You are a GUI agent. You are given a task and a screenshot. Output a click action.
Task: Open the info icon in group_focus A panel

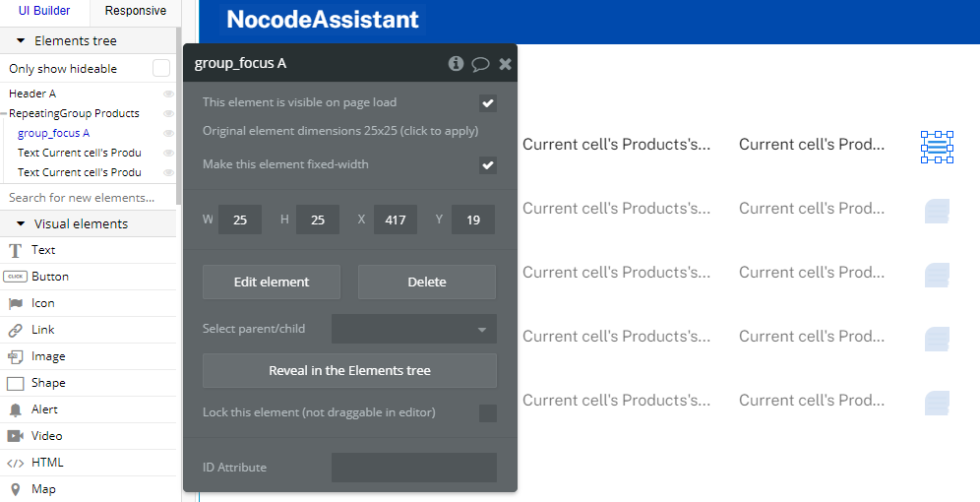[456, 63]
